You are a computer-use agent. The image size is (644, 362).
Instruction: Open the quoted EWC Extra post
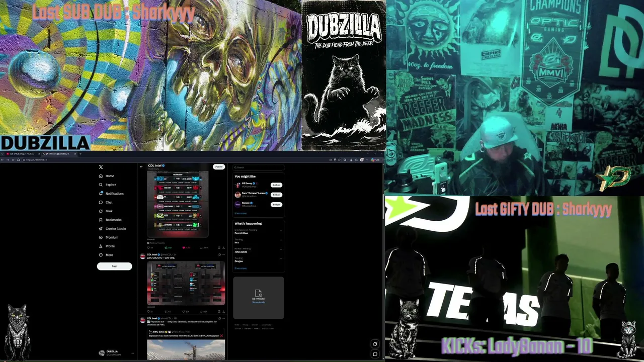click(186, 344)
